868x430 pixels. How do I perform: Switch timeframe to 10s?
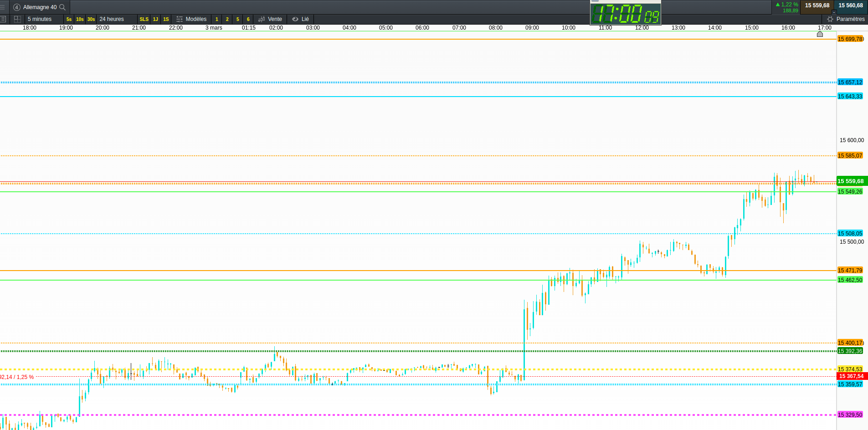tap(80, 19)
